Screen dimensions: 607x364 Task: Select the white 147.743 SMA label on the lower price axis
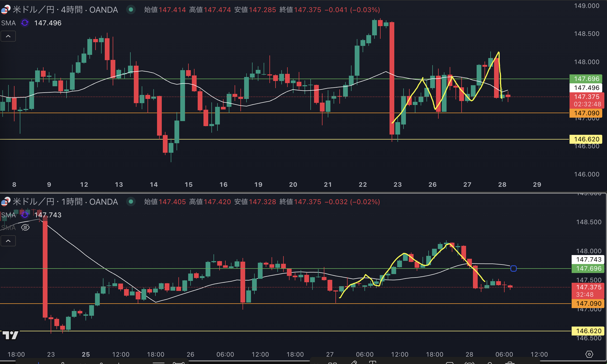click(x=588, y=260)
